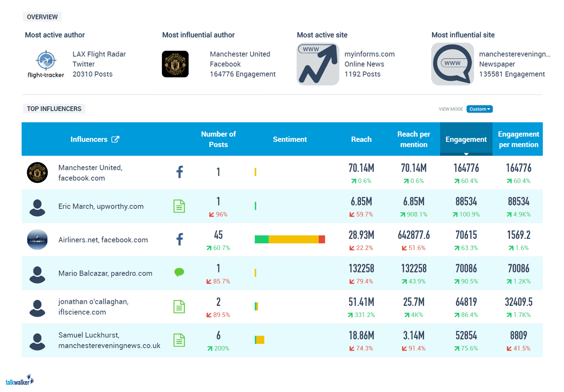Image resolution: width=564 pixels, height=392 pixels.
Task: Click the sentiment distribution bar for Airliners.net
Action: (290, 239)
